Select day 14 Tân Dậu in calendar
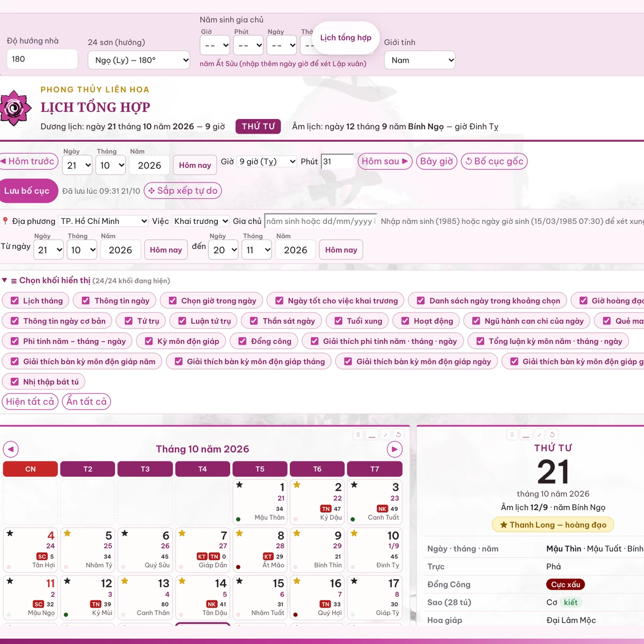Viewport: 644px width, 644px height. pos(202,597)
